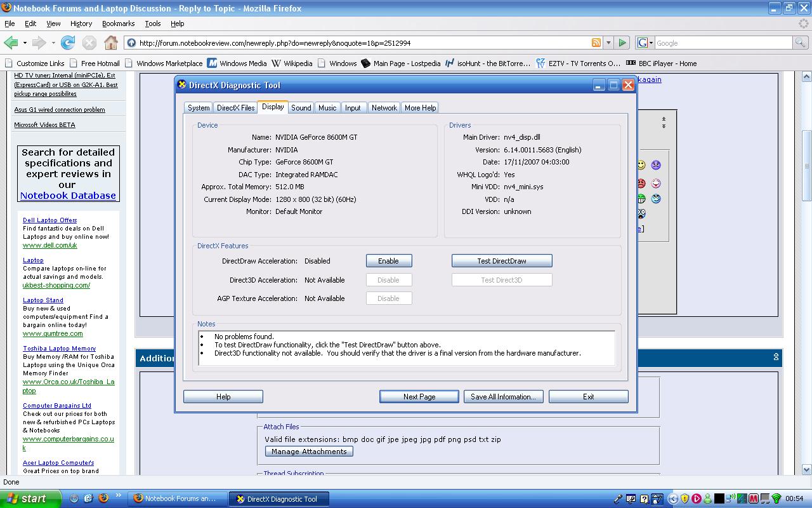The height and width of the screenshot is (508, 812).
Task: Click Next Page button
Action: [419, 396]
